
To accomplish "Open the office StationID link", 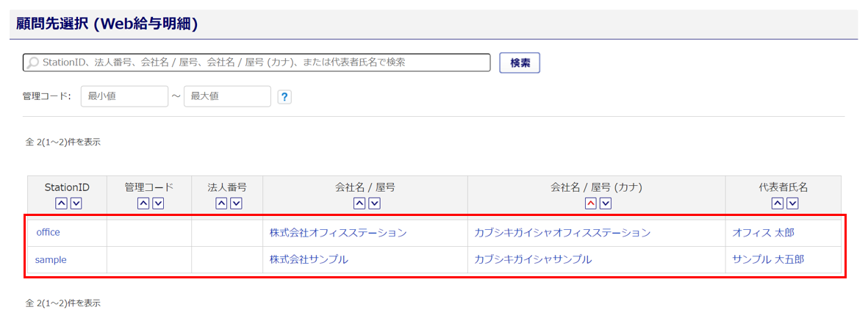I will pyautogui.click(x=49, y=232).
